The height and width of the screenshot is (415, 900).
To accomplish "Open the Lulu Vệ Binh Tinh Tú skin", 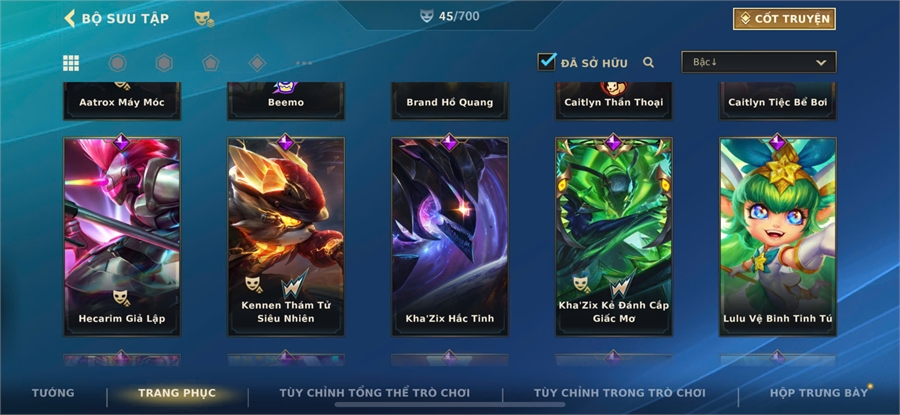I will point(778,236).
